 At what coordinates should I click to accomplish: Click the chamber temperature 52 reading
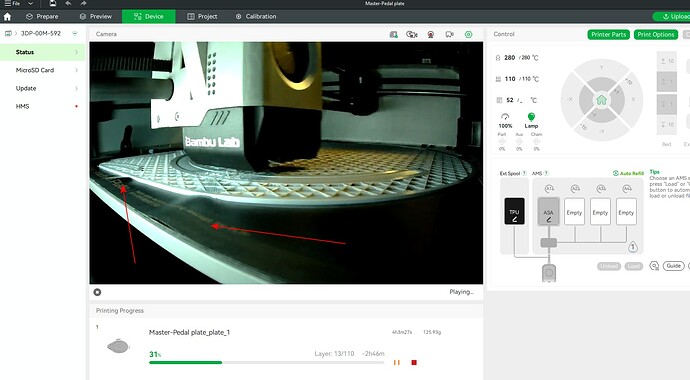point(510,100)
